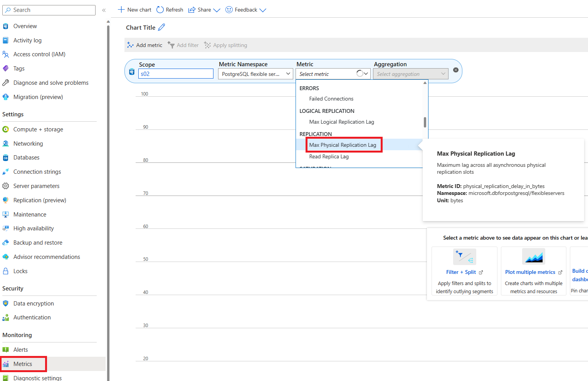
Task: Click the plus icon for New chart
Action: (121, 10)
